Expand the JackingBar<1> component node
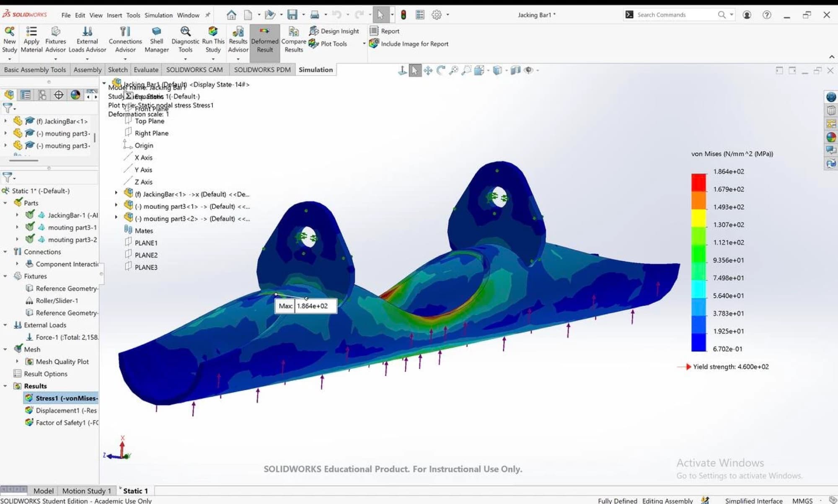Image resolution: width=838 pixels, height=504 pixels. tap(5, 121)
